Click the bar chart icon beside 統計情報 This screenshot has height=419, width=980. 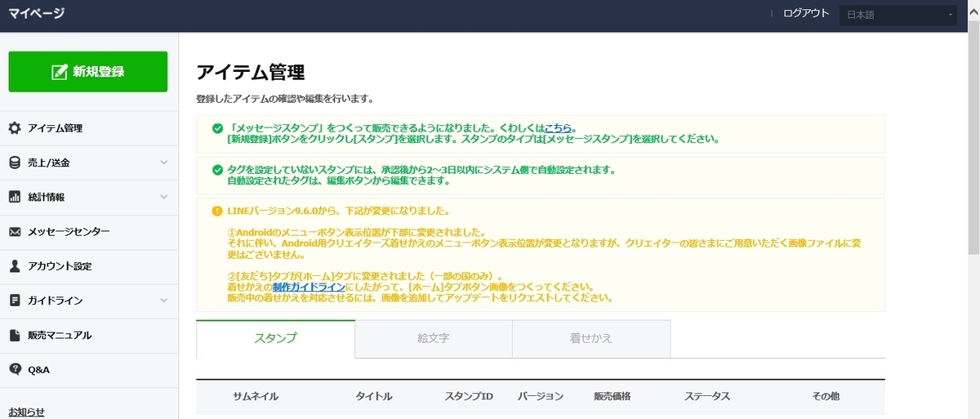15,197
